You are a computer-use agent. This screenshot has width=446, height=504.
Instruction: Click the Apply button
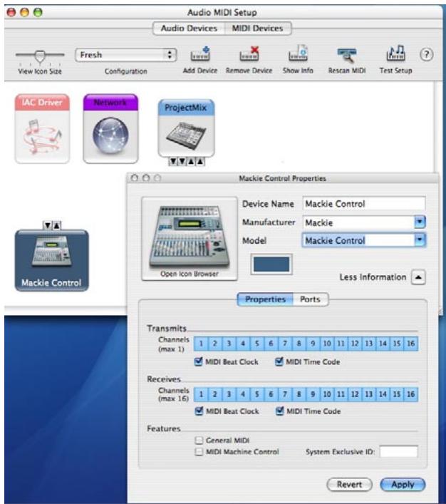click(x=403, y=484)
